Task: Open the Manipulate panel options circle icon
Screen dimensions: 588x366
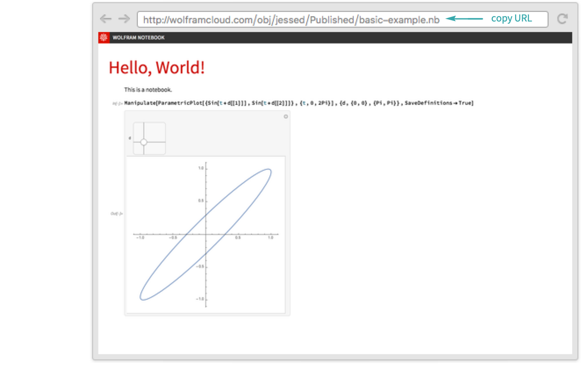Action: (286, 116)
